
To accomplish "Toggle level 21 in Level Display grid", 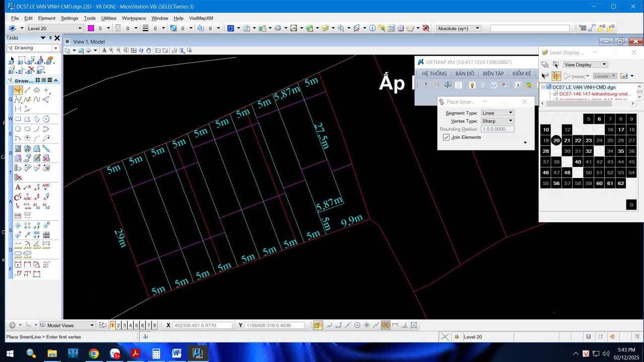I will click(x=567, y=141).
